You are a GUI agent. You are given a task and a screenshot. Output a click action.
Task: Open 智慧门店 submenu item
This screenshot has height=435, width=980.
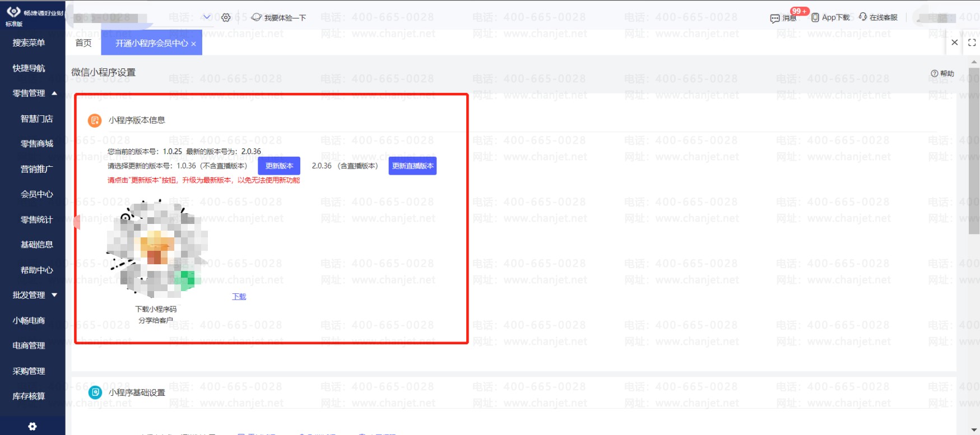coord(37,119)
